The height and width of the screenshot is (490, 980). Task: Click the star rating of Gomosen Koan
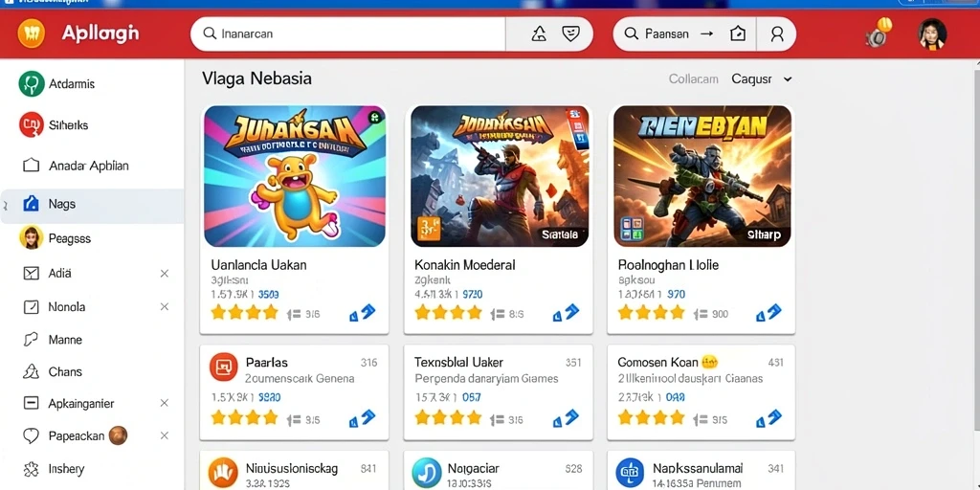point(651,418)
